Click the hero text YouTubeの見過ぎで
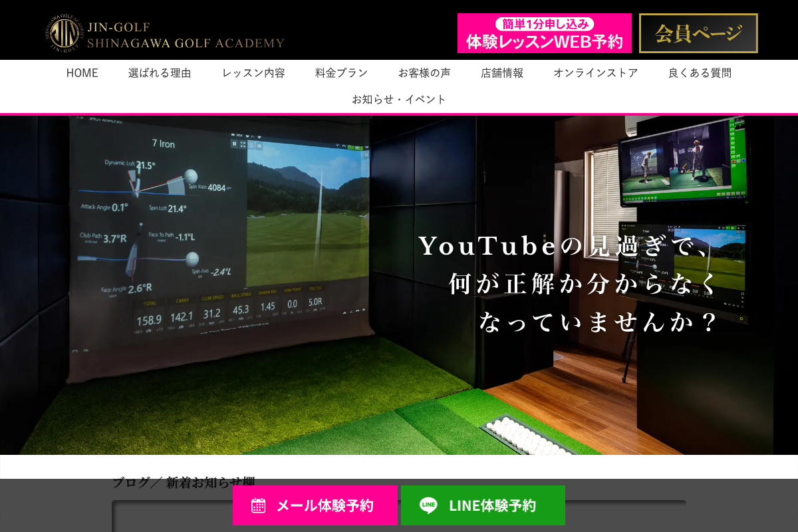 click(564, 247)
